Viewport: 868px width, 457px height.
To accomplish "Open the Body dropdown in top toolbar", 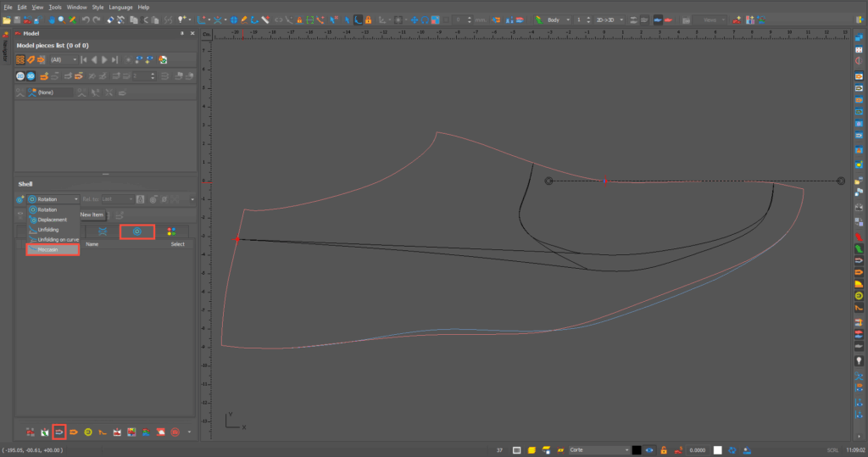I will coord(559,19).
